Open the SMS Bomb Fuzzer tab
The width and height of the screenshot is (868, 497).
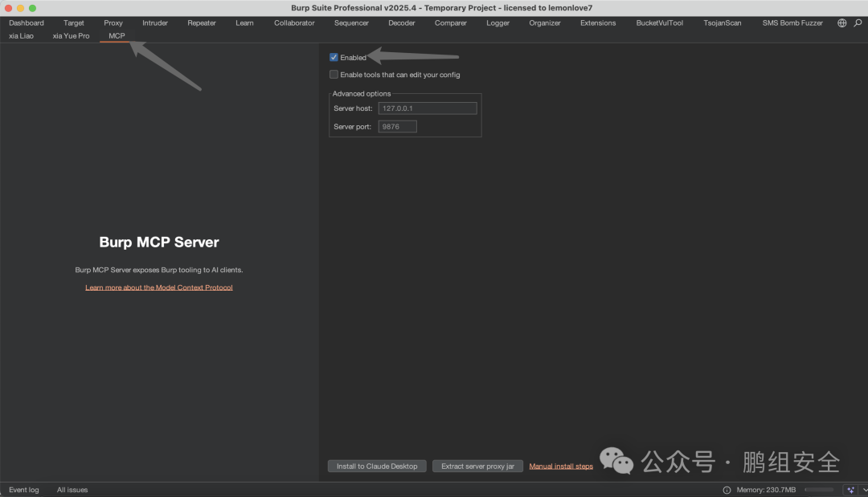pos(792,22)
